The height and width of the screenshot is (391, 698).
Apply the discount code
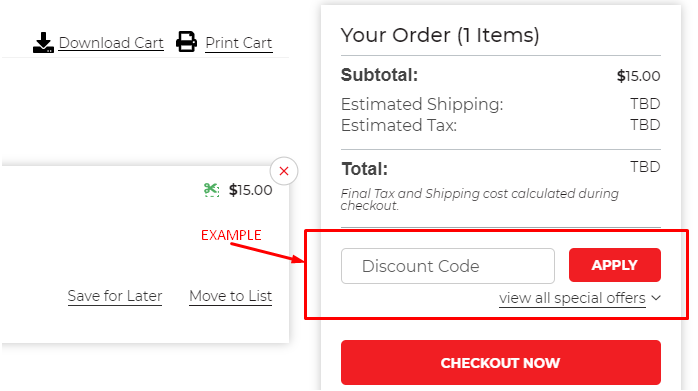[615, 265]
